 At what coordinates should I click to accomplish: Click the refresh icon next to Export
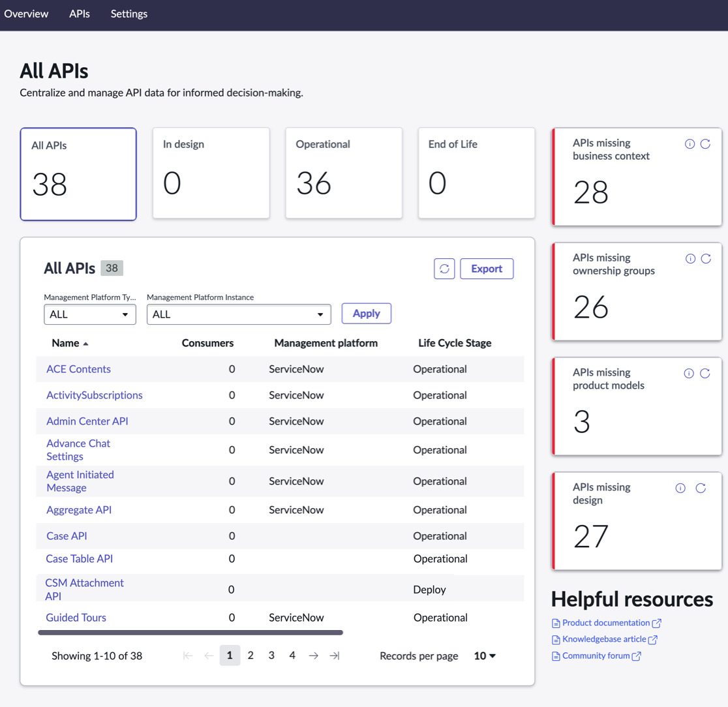444,269
